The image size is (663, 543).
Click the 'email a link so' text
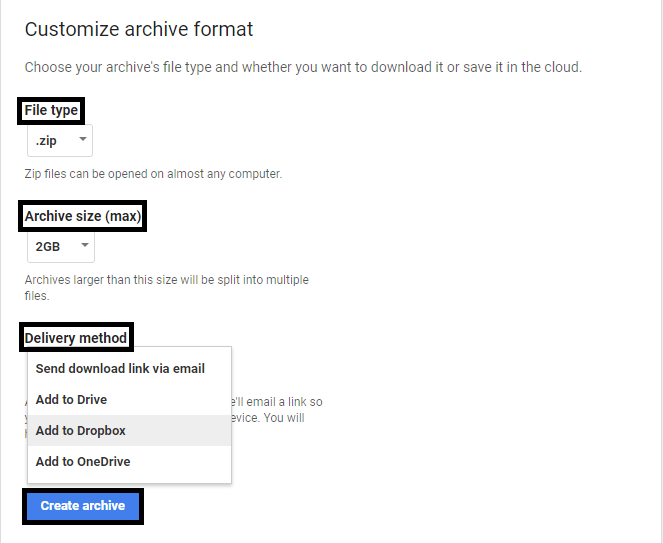278,402
